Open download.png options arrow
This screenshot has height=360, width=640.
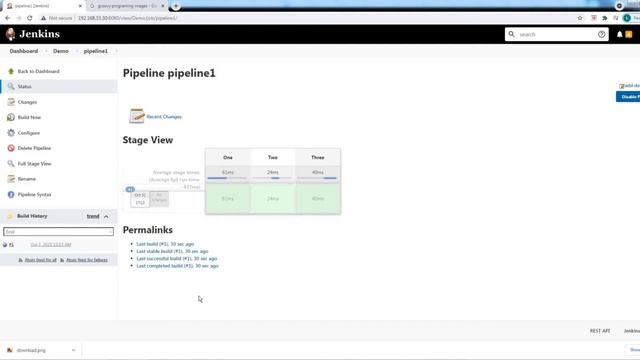[x=73, y=350]
